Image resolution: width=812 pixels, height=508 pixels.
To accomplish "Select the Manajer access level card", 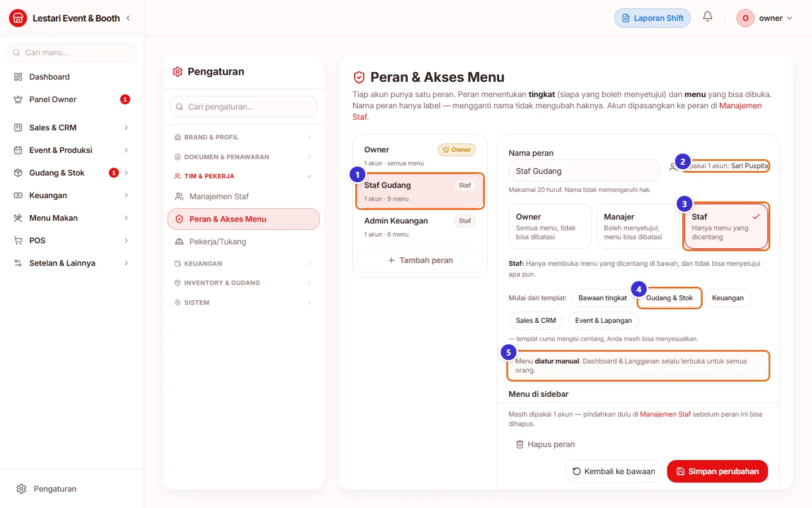I will tap(638, 226).
